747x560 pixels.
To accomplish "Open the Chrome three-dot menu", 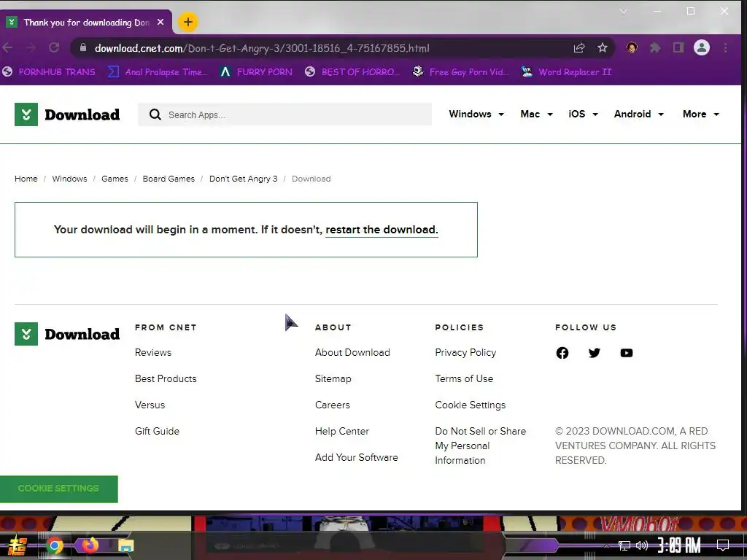I will coord(725,47).
